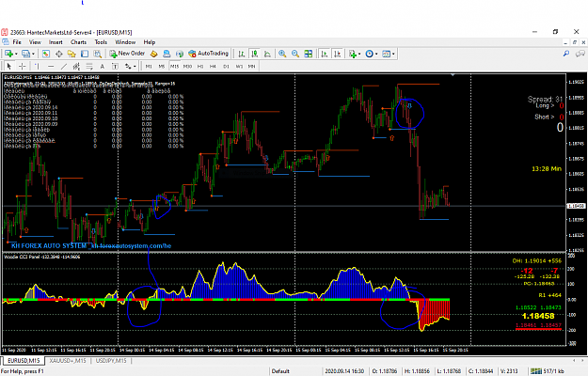This screenshot has height=376, width=588.
Task: Open the Indicators list icon
Action: coord(353,54)
